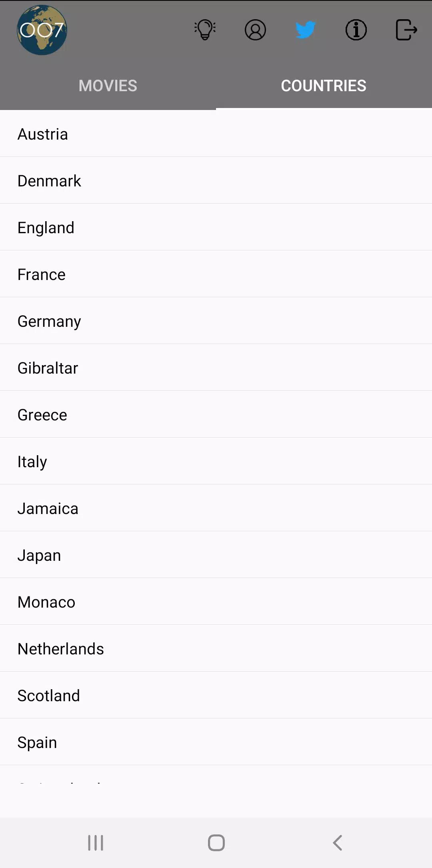432x868 pixels.
Task: Choose England list entry
Action: coord(216,227)
